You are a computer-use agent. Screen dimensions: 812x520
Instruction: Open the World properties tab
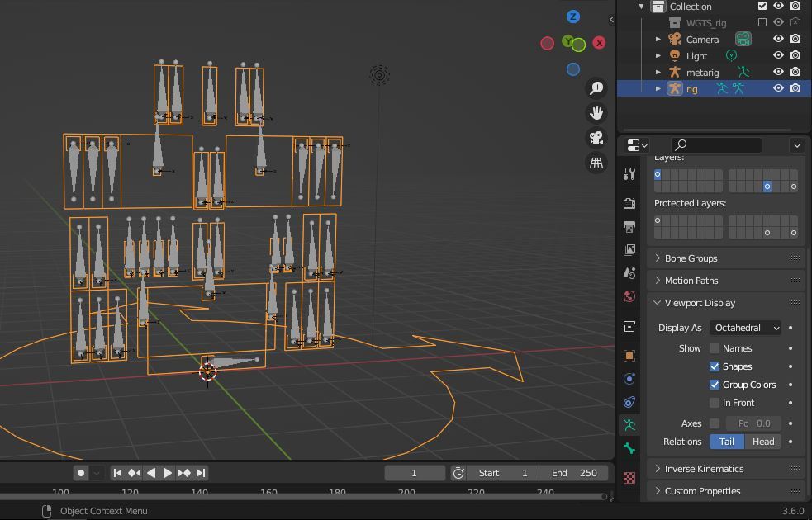(x=629, y=296)
